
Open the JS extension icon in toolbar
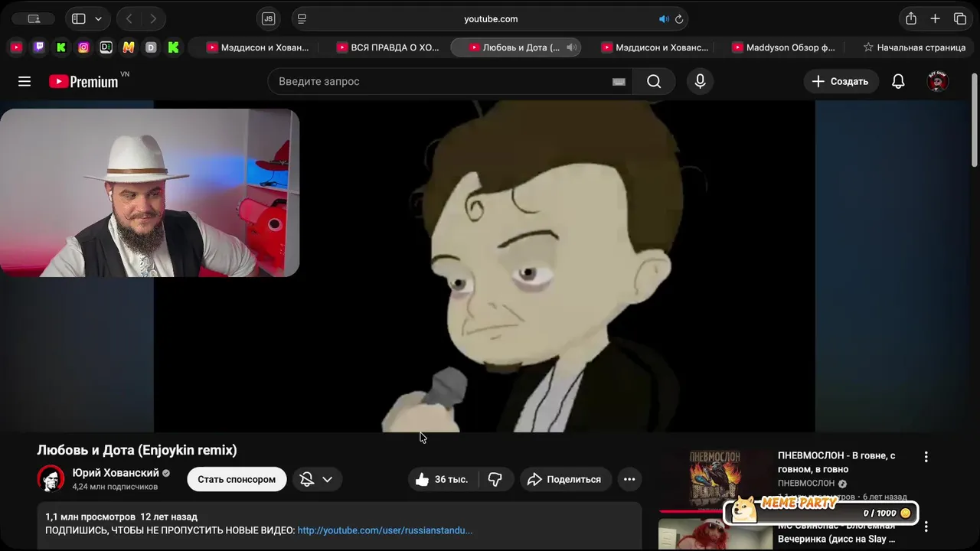[268, 19]
